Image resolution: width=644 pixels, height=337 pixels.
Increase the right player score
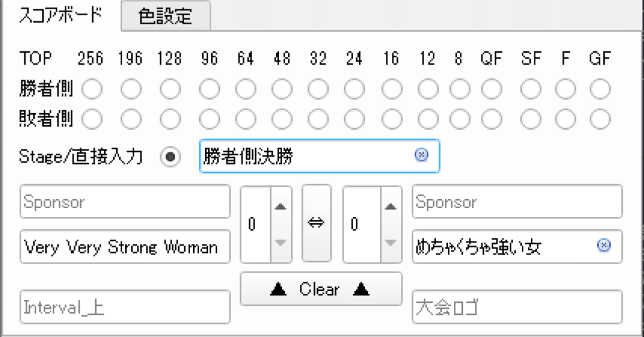[390, 206]
